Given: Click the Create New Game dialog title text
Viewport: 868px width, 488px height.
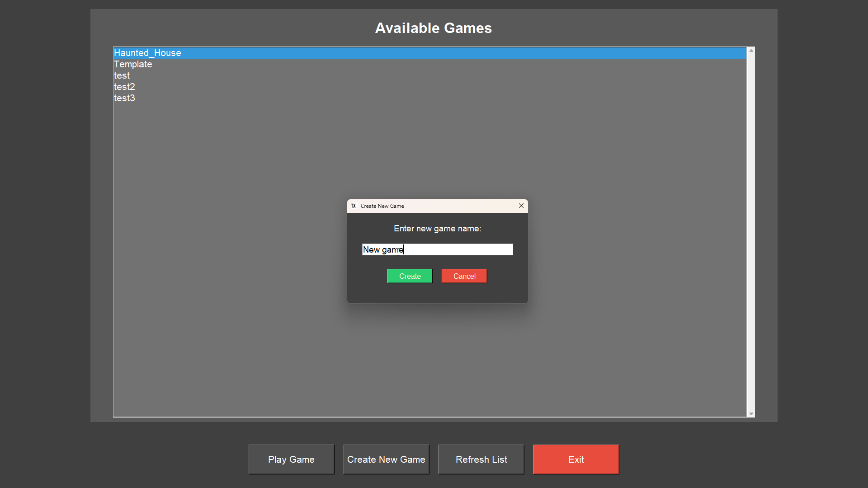Looking at the screenshot, I should (382, 206).
